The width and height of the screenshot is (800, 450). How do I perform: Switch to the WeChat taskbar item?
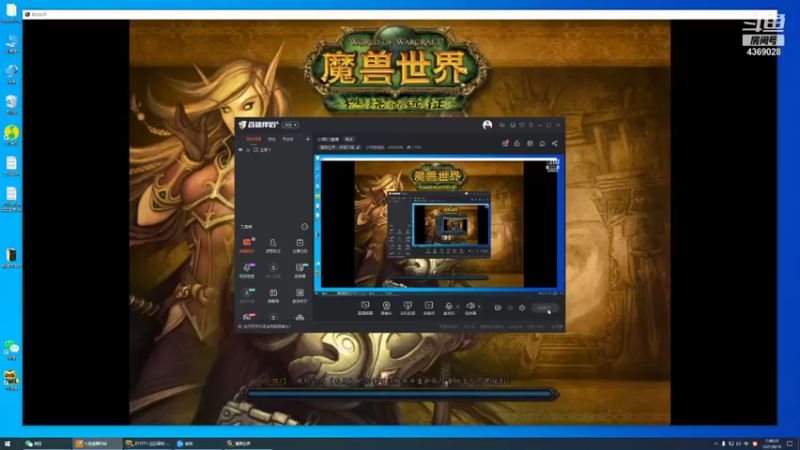(46, 444)
